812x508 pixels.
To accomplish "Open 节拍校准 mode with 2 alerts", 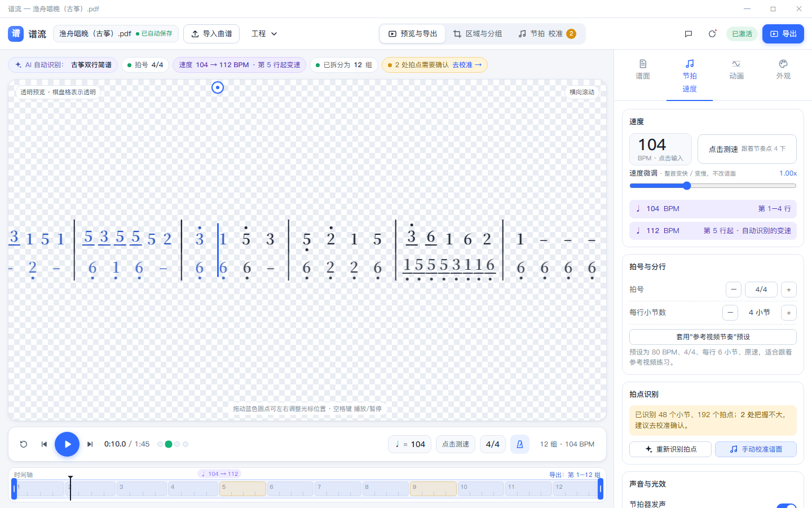I will click(547, 34).
